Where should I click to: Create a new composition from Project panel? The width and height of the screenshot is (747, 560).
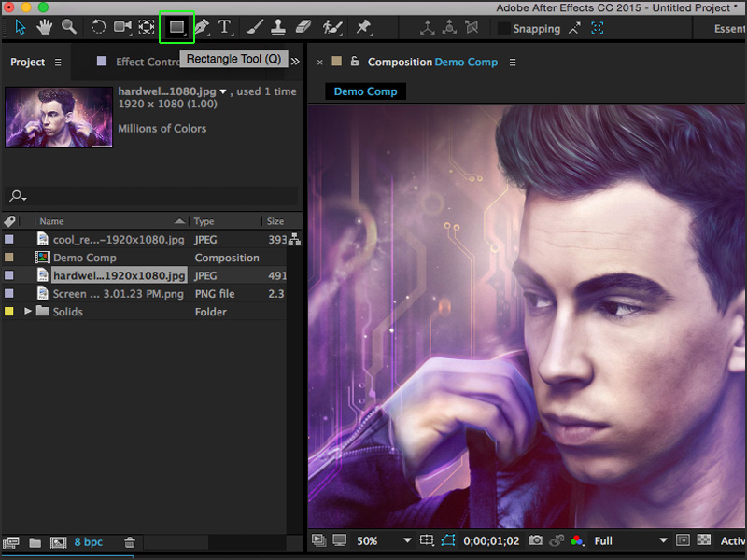(x=58, y=542)
